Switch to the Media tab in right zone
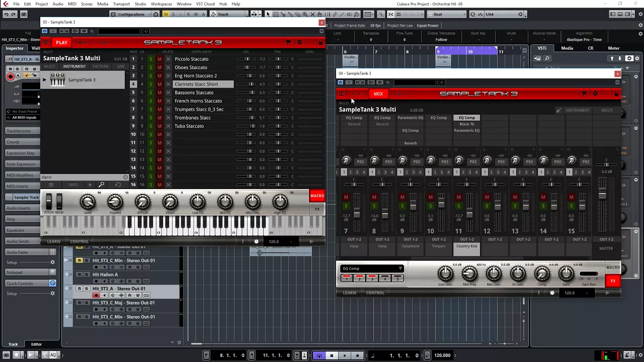This screenshot has width=644, height=362. (x=567, y=48)
